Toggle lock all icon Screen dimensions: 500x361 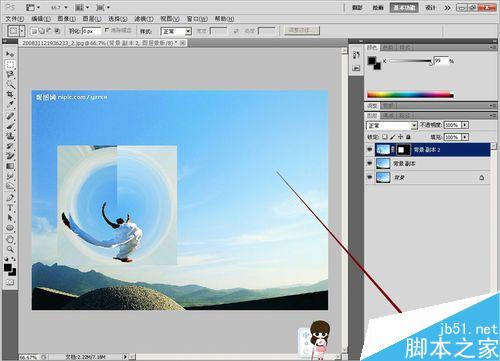coord(408,137)
